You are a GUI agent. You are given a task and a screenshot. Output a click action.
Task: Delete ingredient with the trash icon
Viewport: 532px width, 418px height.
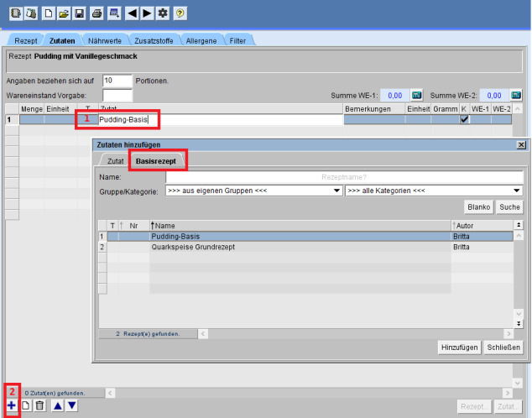tap(39, 406)
